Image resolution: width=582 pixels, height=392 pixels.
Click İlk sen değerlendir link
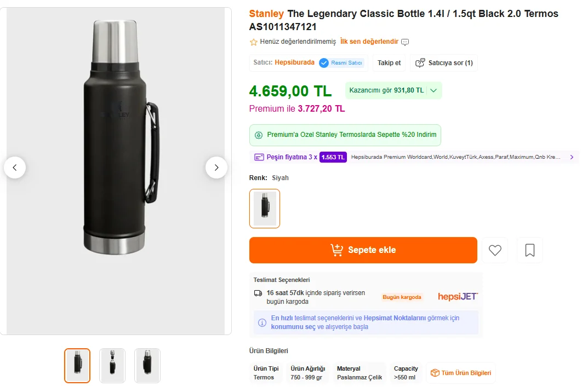(x=369, y=42)
